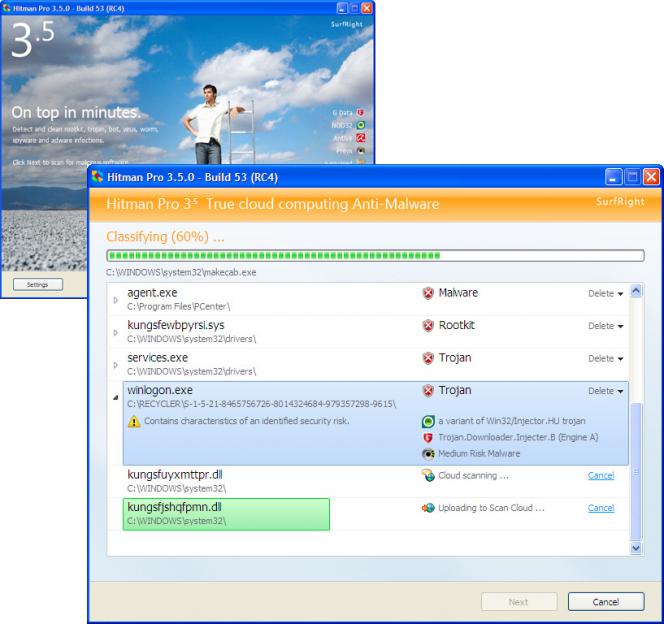The width and height of the screenshot is (664, 624).
Task: Cancel upload of kungsfjshqfpmn.dll
Action: 601,508
